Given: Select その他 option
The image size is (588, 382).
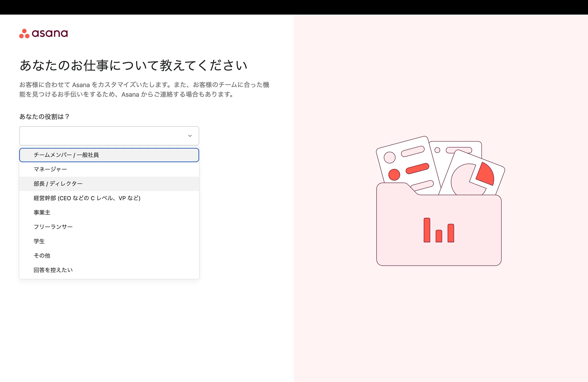Looking at the screenshot, I should (x=109, y=255).
